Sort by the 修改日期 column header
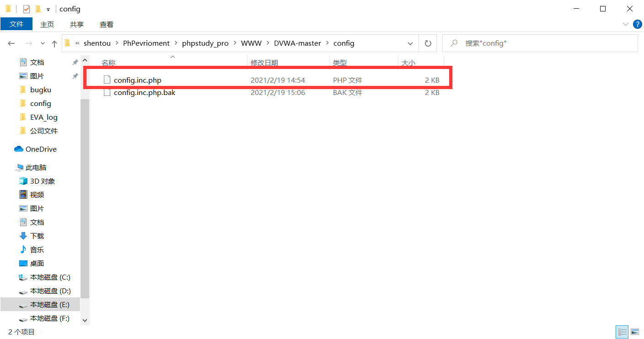Image resolution: width=644 pixels, height=339 pixels. tap(264, 63)
